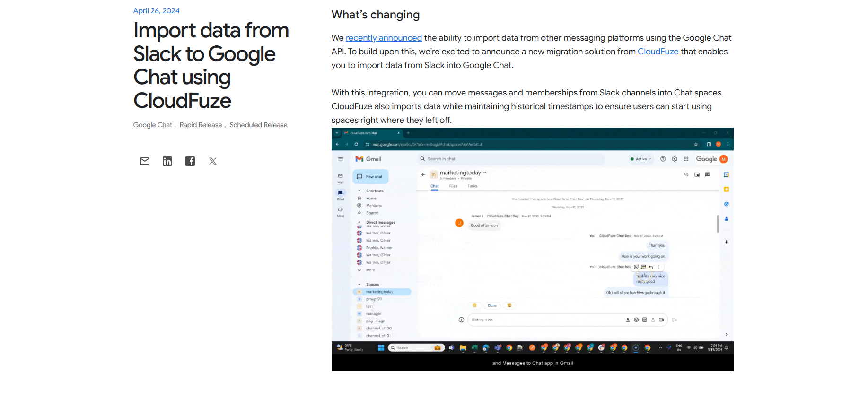Click the search icon in space header
868x416 pixels.
(x=686, y=174)
